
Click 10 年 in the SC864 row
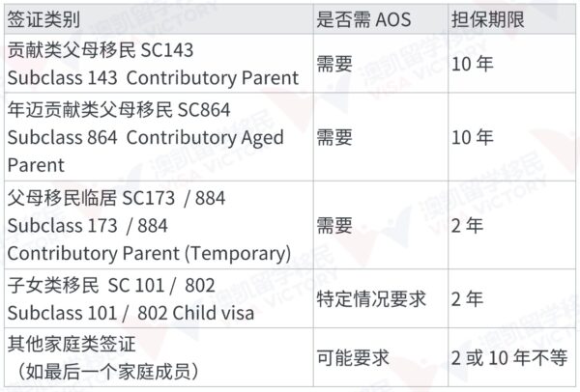click(x=474, y=138)
